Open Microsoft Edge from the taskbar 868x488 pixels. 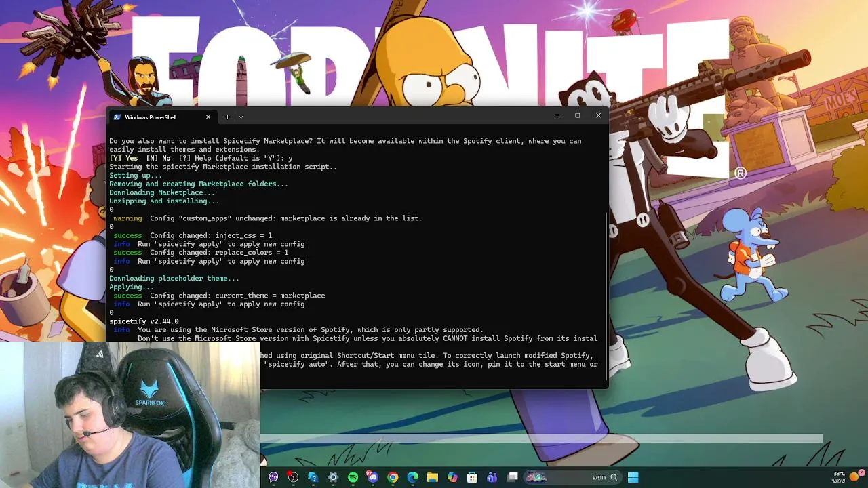(412, 477)
